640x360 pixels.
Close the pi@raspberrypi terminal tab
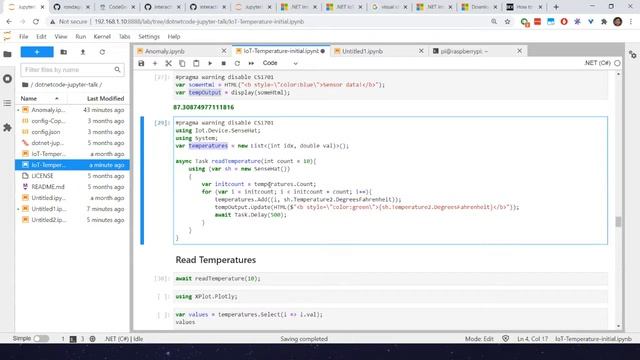pyautogui.click(x=519, y=51)
